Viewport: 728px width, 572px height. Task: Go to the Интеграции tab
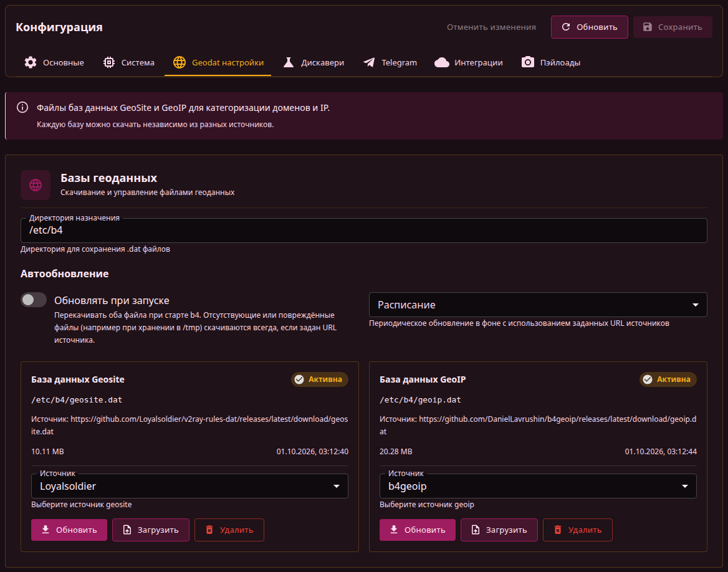pos(469,62)
